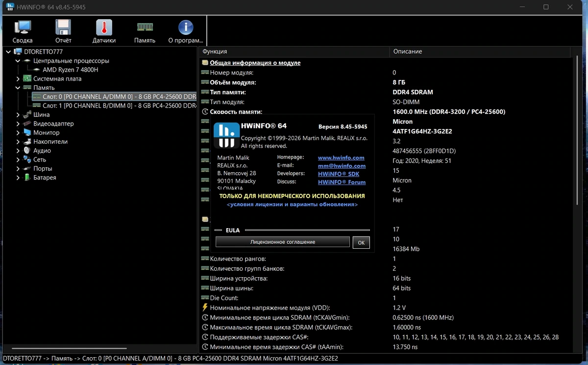Click the Лицензионное соглашение button
Screen dimensions: 588x365
click(283, 242)
